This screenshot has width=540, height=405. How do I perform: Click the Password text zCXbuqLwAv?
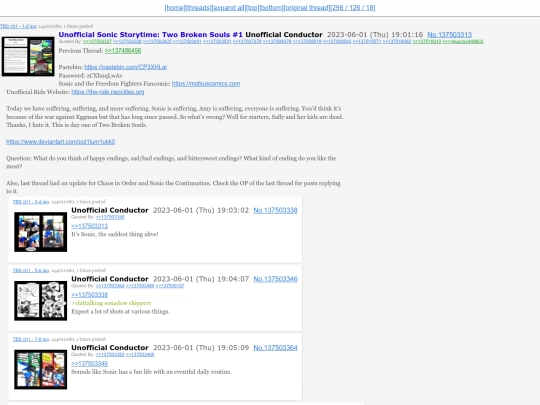pyautogui.click(x=105, y=75)
